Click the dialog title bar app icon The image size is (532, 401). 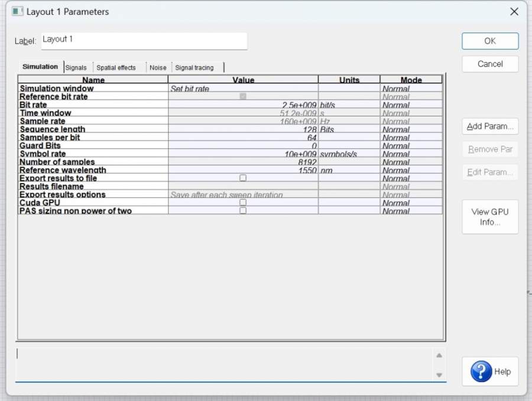click(x=18, y=11)
